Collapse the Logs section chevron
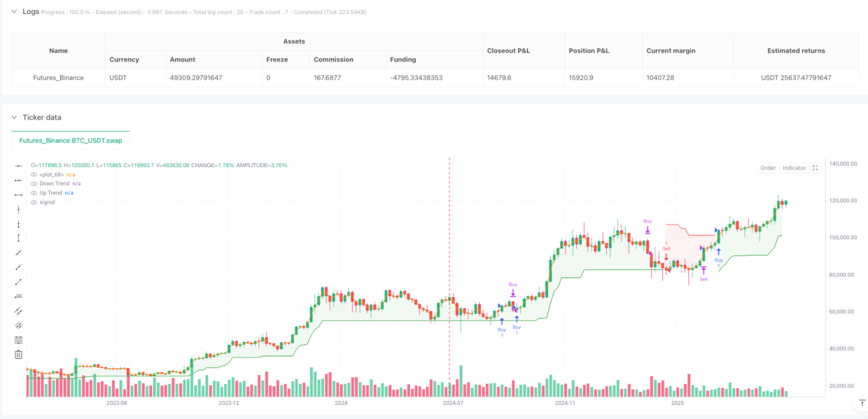 [x=15, y=11]
